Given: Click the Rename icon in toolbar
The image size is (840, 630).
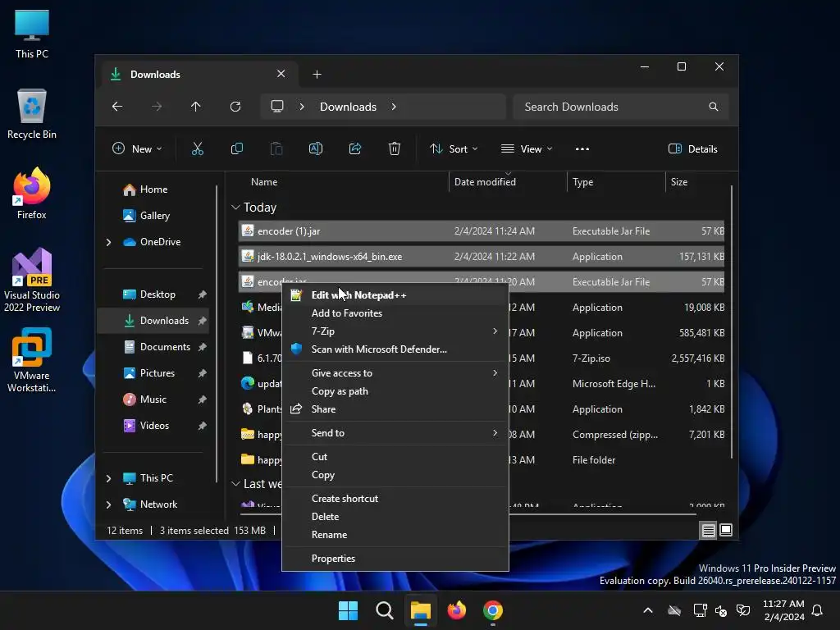Looking at the screenshot, I should coord(316,149).
